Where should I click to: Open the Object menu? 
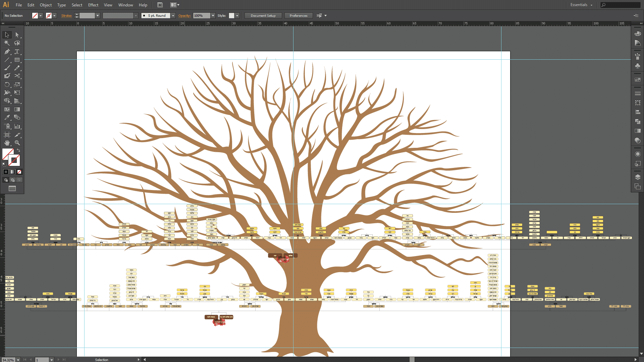tap(46, 5)
